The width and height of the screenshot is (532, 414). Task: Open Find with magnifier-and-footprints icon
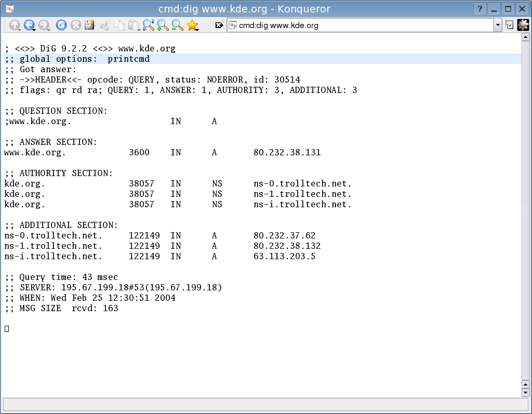pos(148,25)
